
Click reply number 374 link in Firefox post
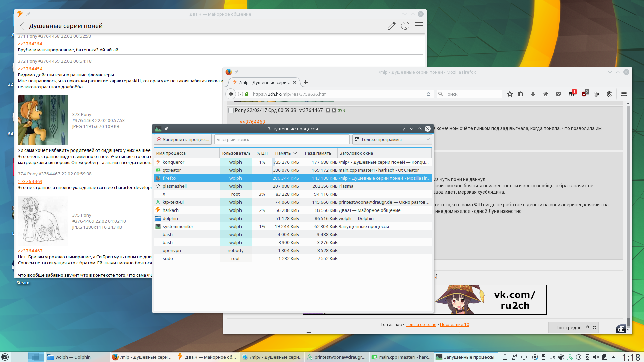[341, 110]
